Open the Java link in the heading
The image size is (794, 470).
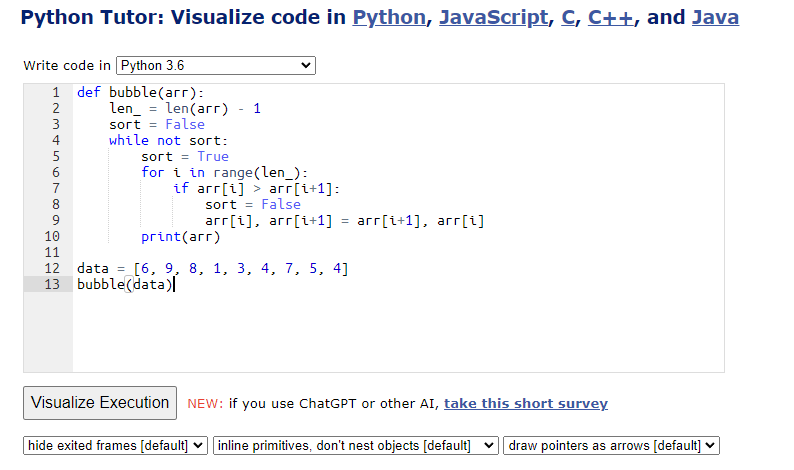[x=715, y=18]
